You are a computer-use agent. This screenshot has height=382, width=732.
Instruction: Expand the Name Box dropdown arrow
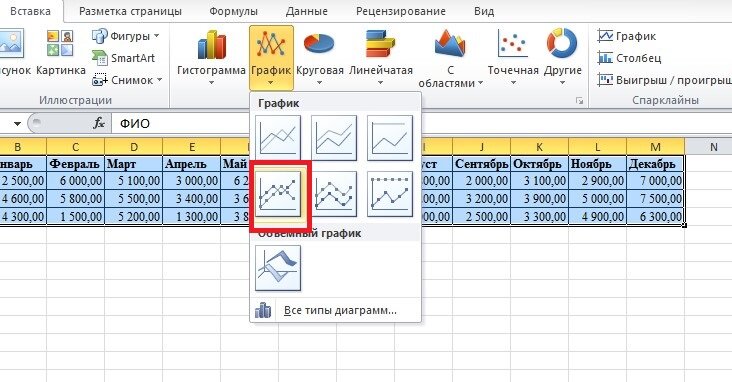pyautogui.click(x=17, y=124)
